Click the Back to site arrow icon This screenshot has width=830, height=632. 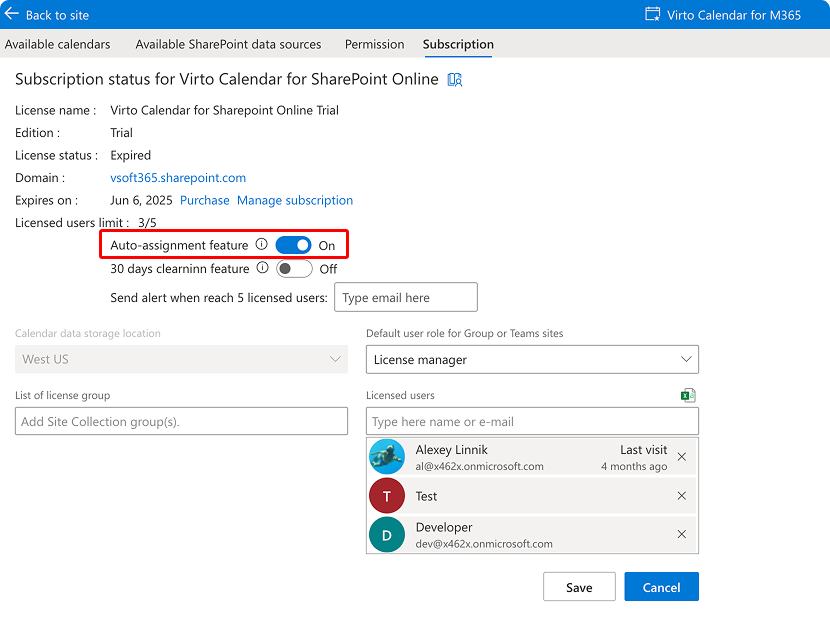12,14
